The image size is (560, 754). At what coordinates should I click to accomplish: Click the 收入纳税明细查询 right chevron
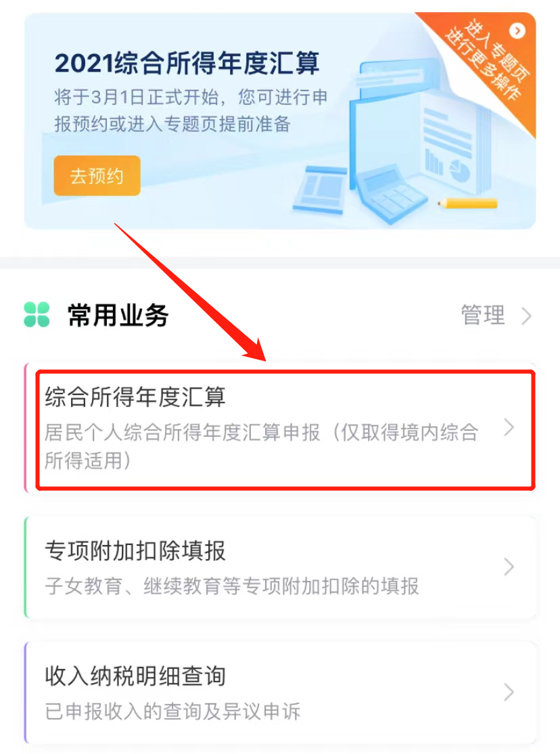tap(509, 692)
